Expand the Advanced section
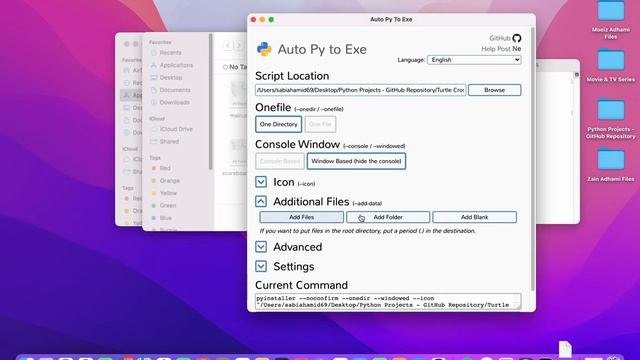Image resolution: width=640 pixels, height=360 pixels. click(261, 247)
